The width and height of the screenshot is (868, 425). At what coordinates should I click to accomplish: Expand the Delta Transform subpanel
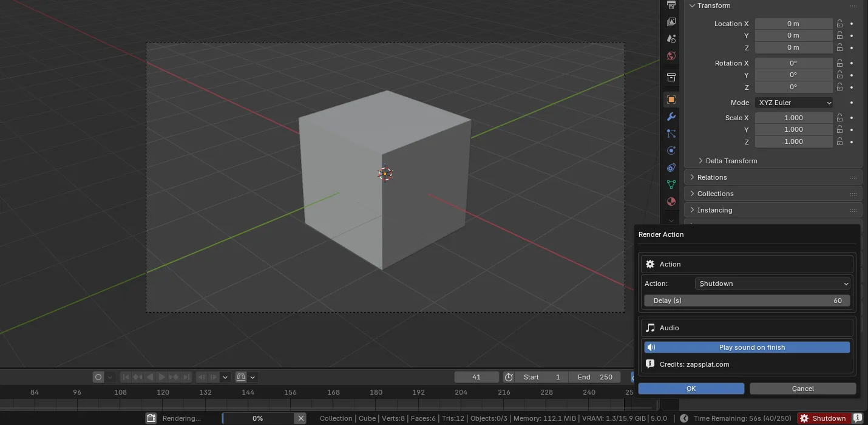coord(731,161)
